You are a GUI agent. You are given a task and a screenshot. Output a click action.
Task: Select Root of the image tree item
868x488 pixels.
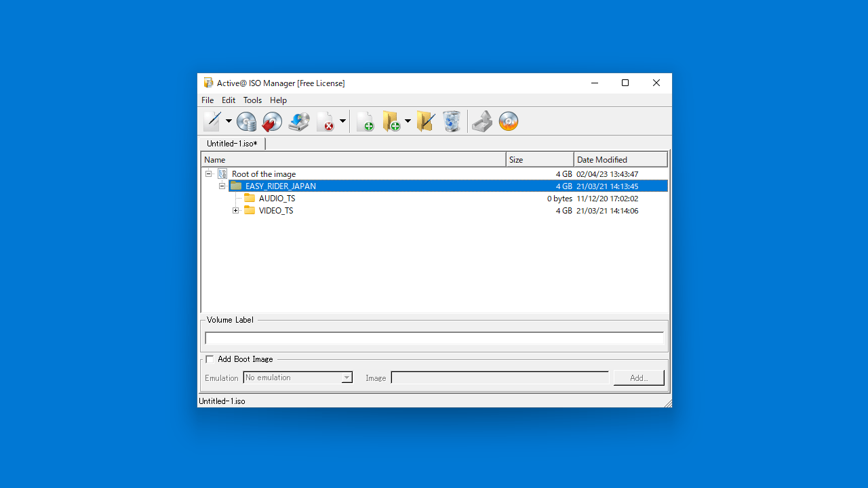coord(264,174)
